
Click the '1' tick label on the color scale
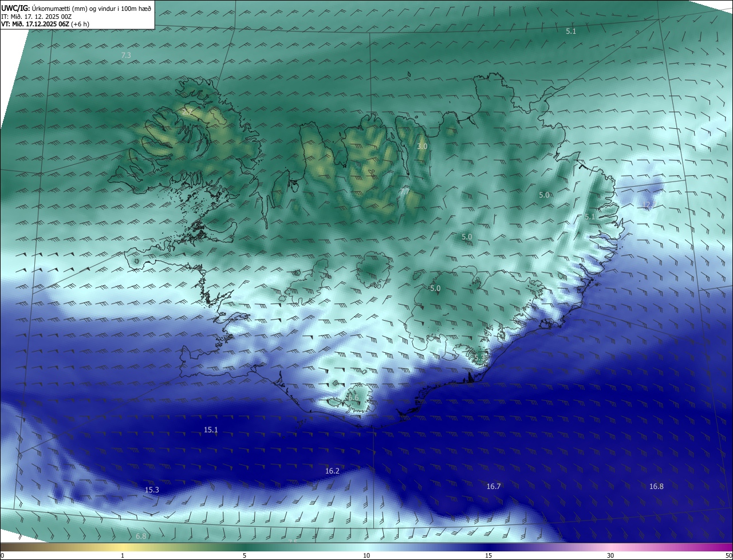[x=123, y=555]
